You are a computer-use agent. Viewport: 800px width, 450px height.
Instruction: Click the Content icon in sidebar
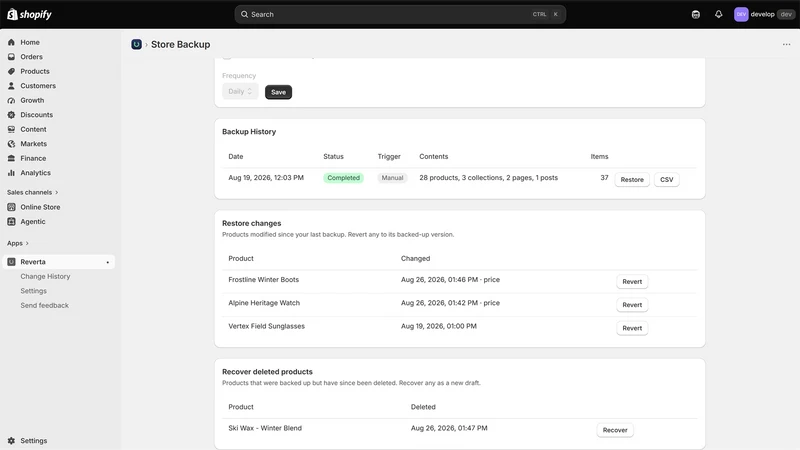pos(11,130)
